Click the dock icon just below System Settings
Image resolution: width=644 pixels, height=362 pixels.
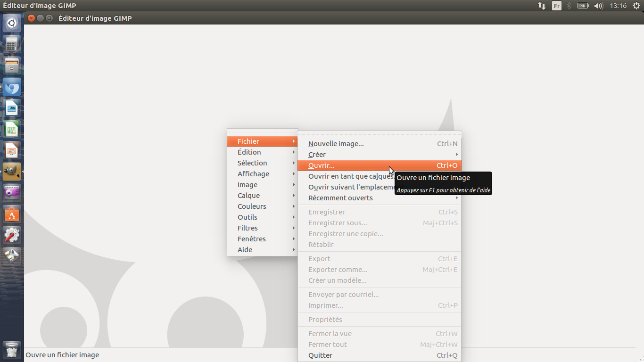[12, 256]
